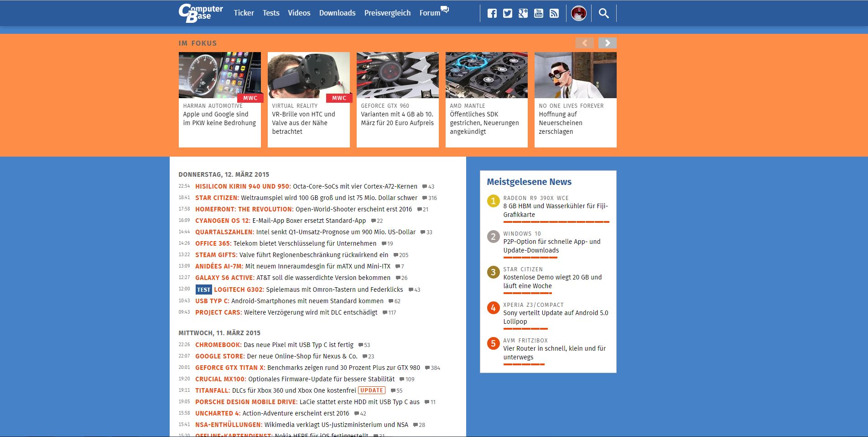Open the search magnifier icon
This screenshot has height=437, width=868.
[603, 13]
